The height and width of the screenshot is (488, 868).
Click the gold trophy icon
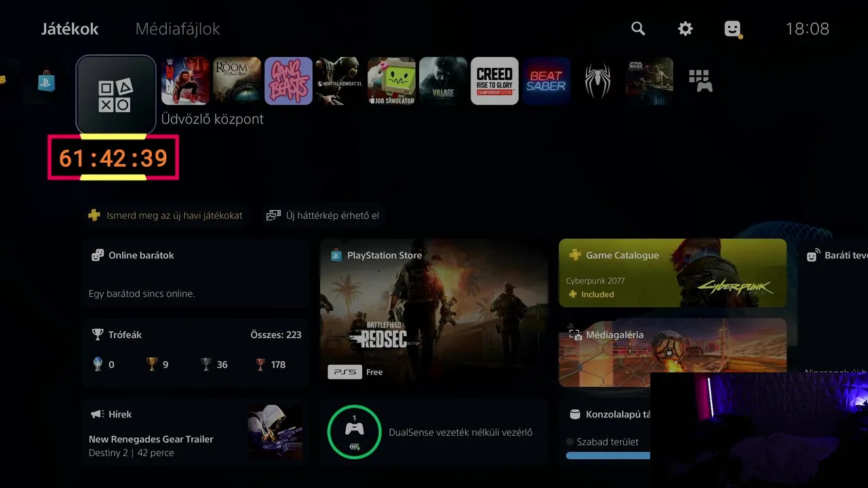(152, 365)
